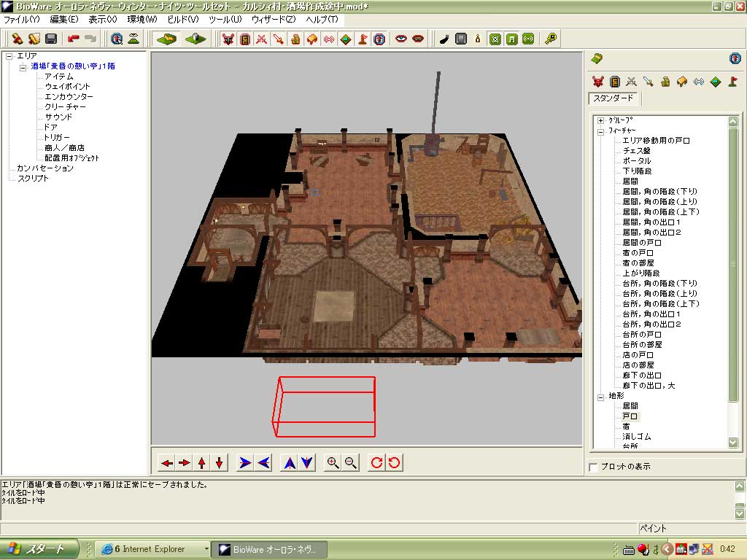This screenshot has width=747, height=560.
Task: Click the save module floppy disk icon
Action: [x=51, y=39]
